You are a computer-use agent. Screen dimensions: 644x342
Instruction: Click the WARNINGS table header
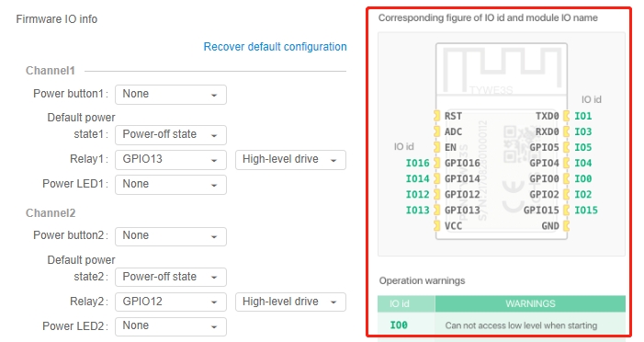click(530, 303)
